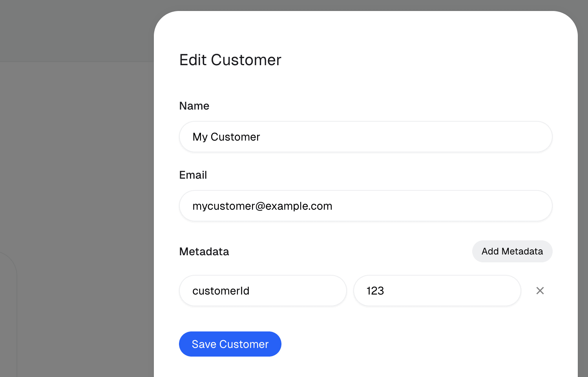Viewport: 588px width, 377px height.
Task: Select the customerId metadata key field
Action: 263,291
